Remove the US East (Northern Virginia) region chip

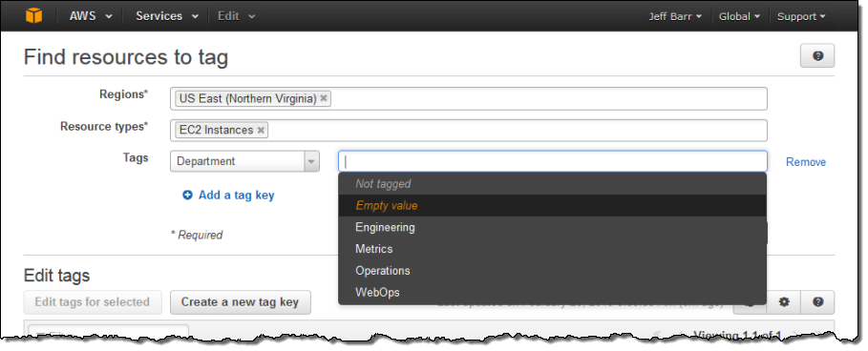324,98
